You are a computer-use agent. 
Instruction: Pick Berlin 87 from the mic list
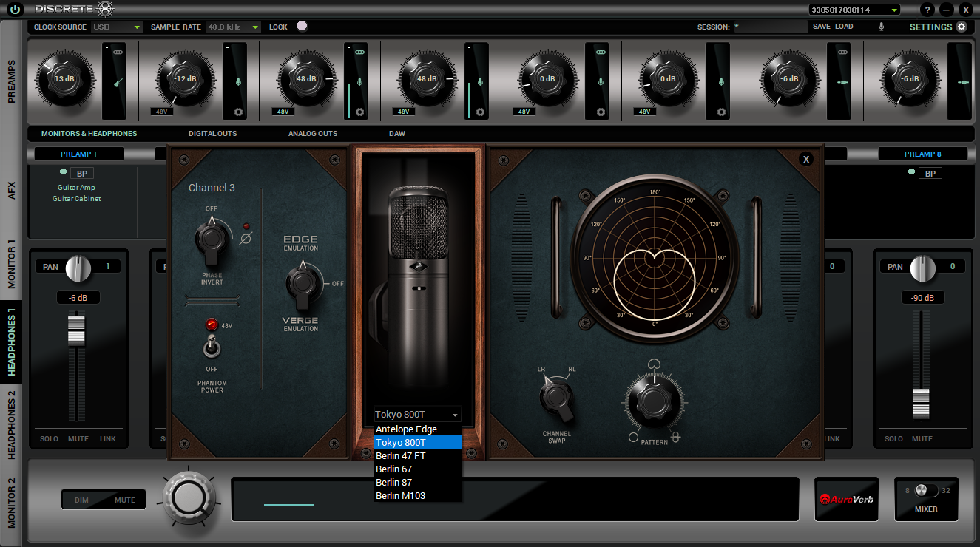point(418,482)
